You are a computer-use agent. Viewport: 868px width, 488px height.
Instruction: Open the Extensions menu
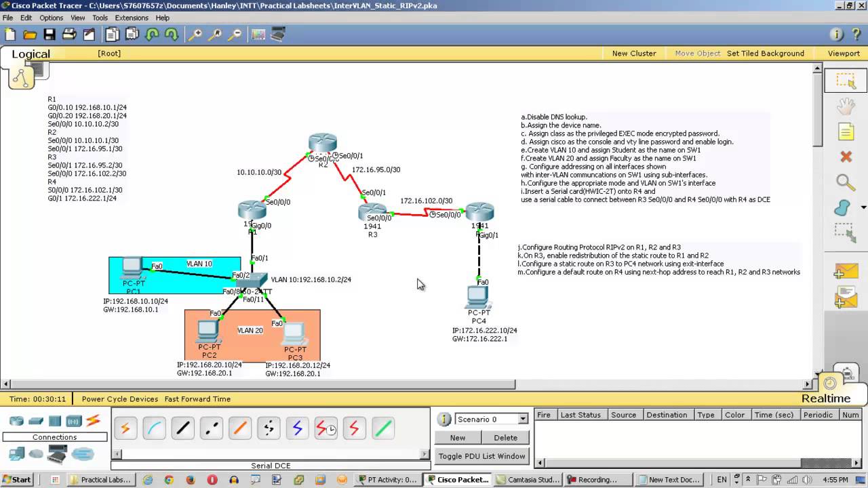pos(132,18)
